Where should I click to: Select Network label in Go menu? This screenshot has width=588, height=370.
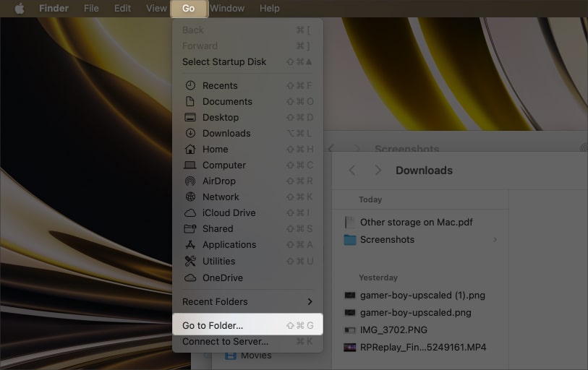[221, 197]
